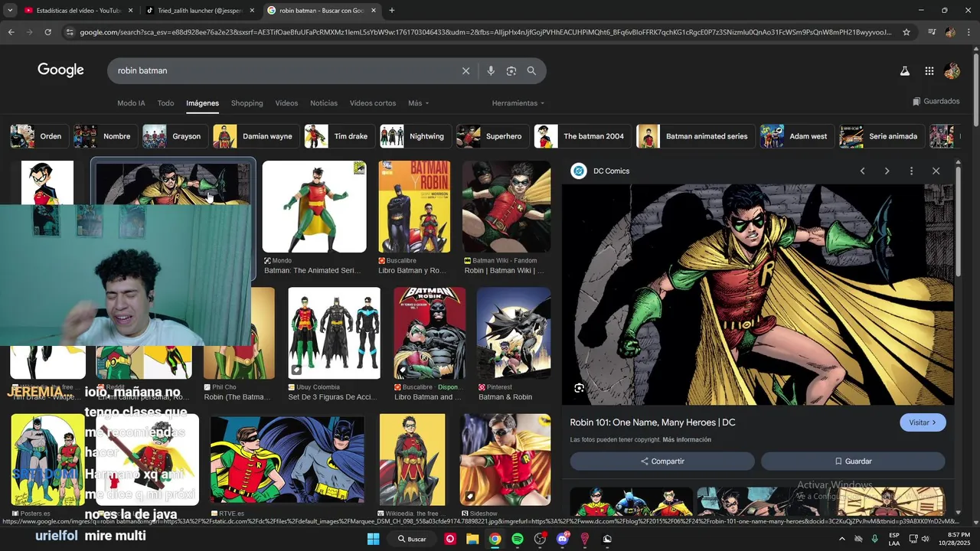
Task: Go to the Google logo homepage
Action: [60, 70]
